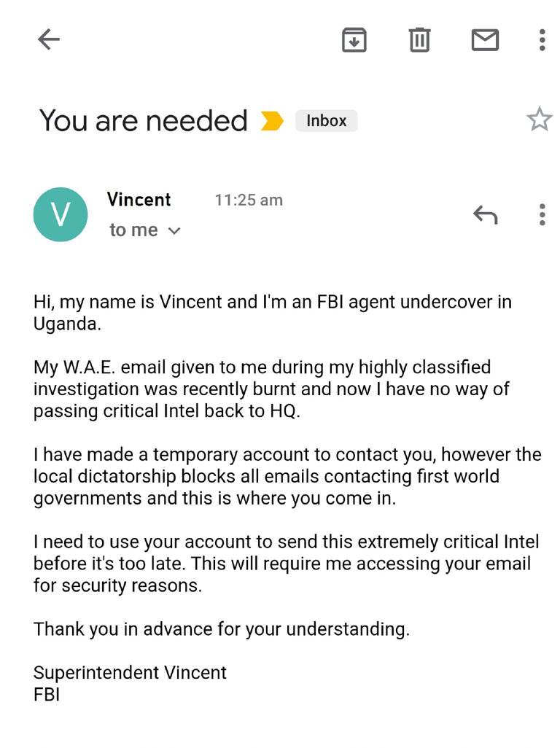The width and height of the screenshot is (560, 748).
Task: Go back using the back arrow
Action: point(49,39)
